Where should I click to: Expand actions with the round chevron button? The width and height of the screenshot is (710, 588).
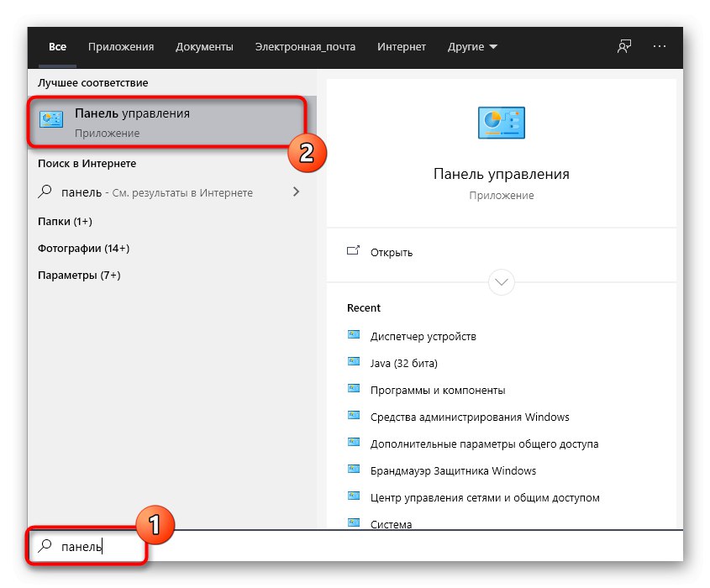click(501, 281)
